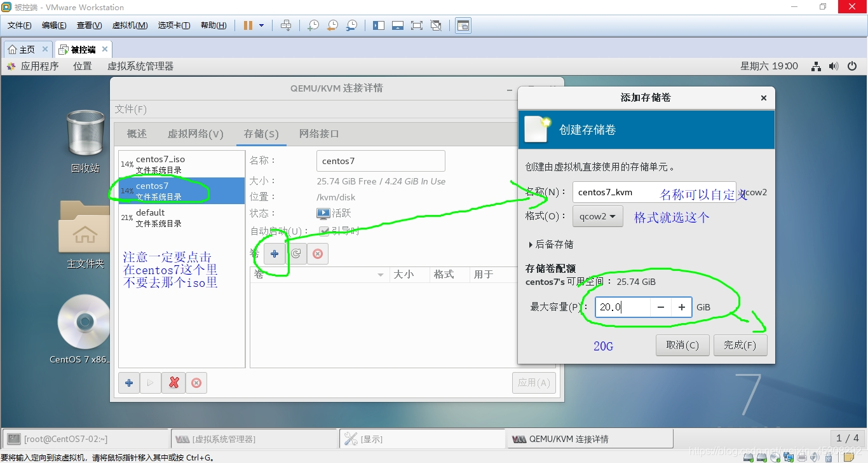
Task: Toggle the thumbnail bar view icon
Action: [x=398, y=25]
